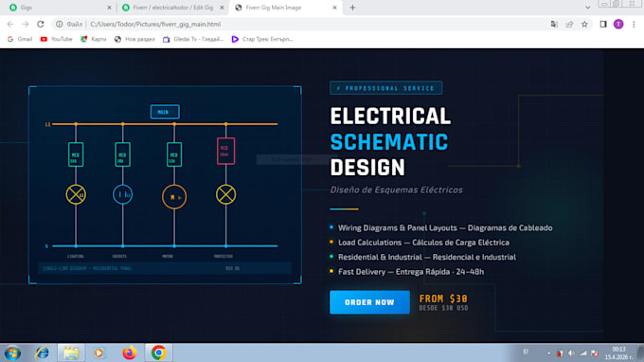Open a new browser tab

point(352,8)
